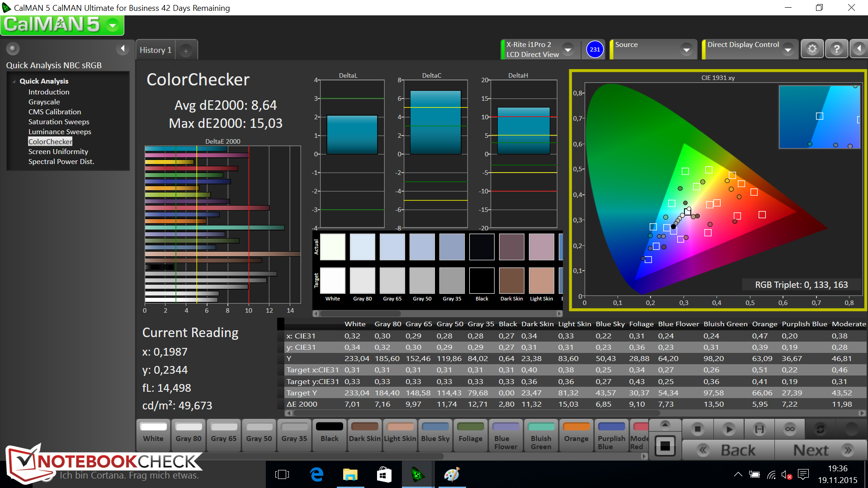Collapse the Quick Analysis tree node

tap(14, 81)
